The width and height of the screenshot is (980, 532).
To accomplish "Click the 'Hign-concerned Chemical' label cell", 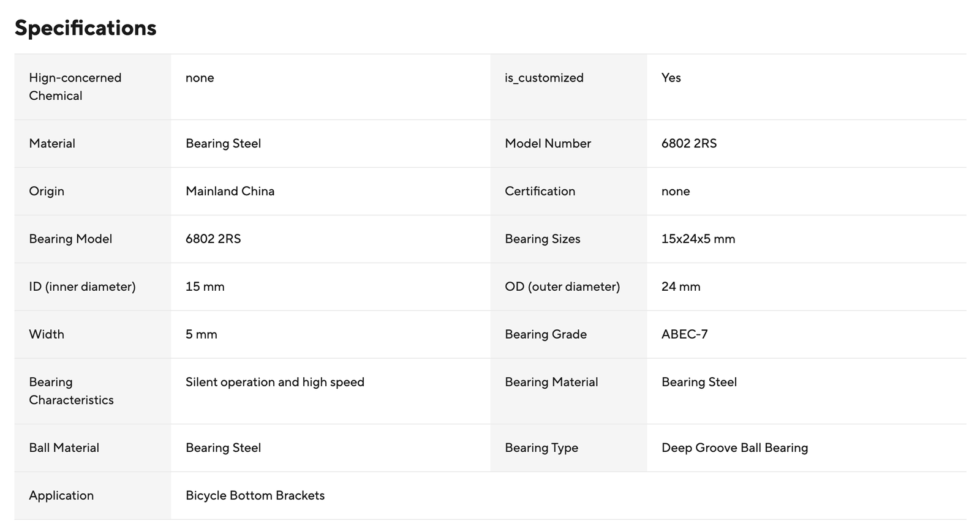I will pyautogui.click(x=92, y=87).
